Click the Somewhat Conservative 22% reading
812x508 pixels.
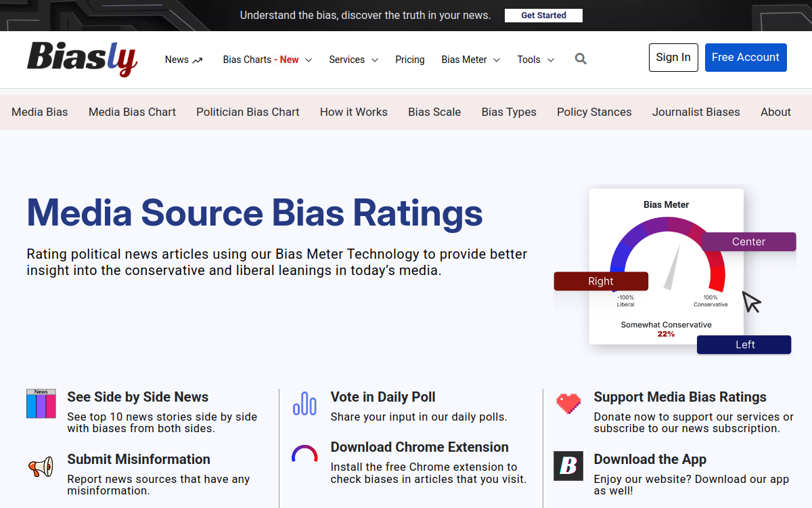[667, 329]
